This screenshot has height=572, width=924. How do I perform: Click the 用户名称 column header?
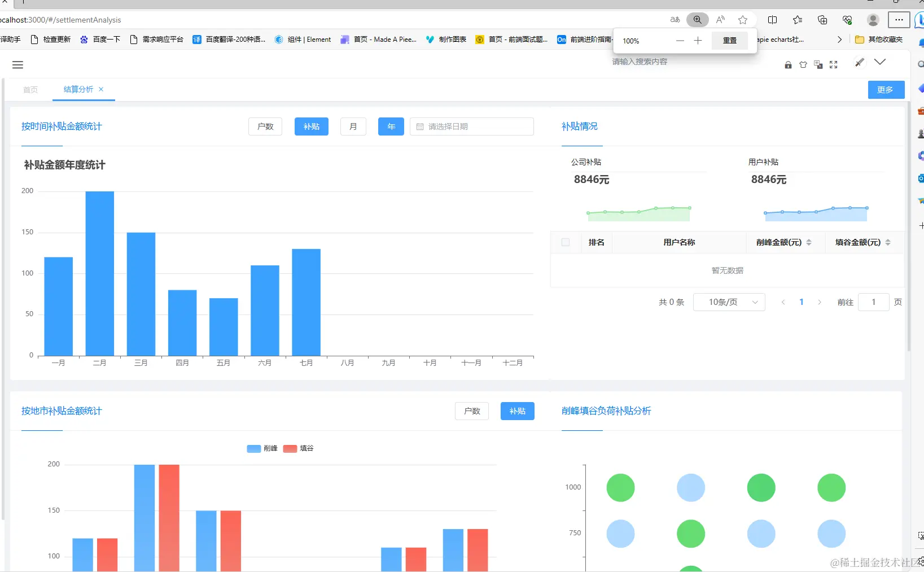[x=679, y=242]
